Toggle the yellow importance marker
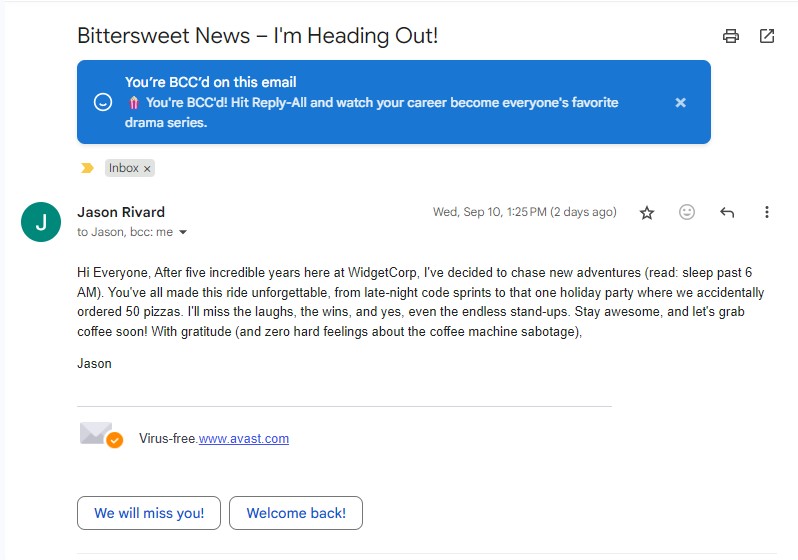This screenshot has width=798, height=560. point(87,168)
